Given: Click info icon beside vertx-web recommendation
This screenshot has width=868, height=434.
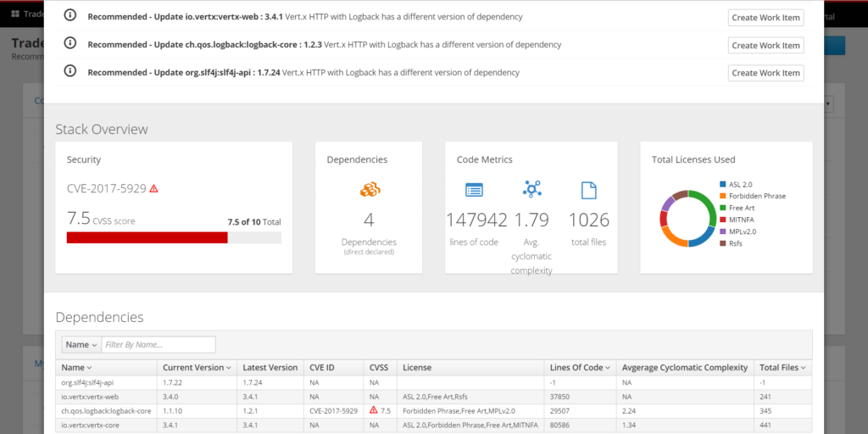Looking at the screenshot, I should [70, 17].
